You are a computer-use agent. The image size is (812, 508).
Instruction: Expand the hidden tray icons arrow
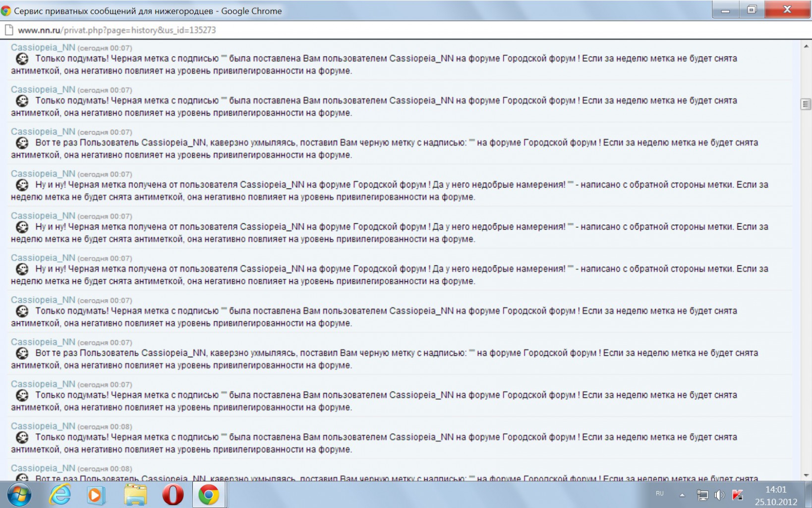[x=682, y=495]
